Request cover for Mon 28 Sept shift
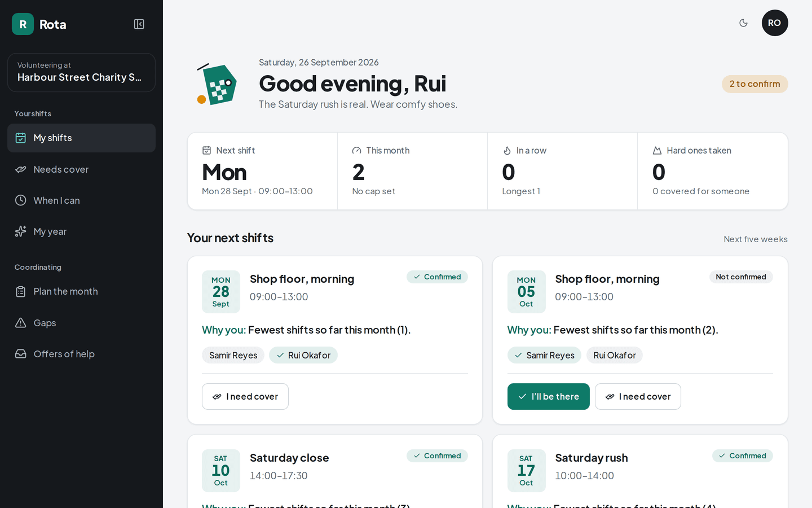Viewport: 812px width, 508px height. (245, 396)
